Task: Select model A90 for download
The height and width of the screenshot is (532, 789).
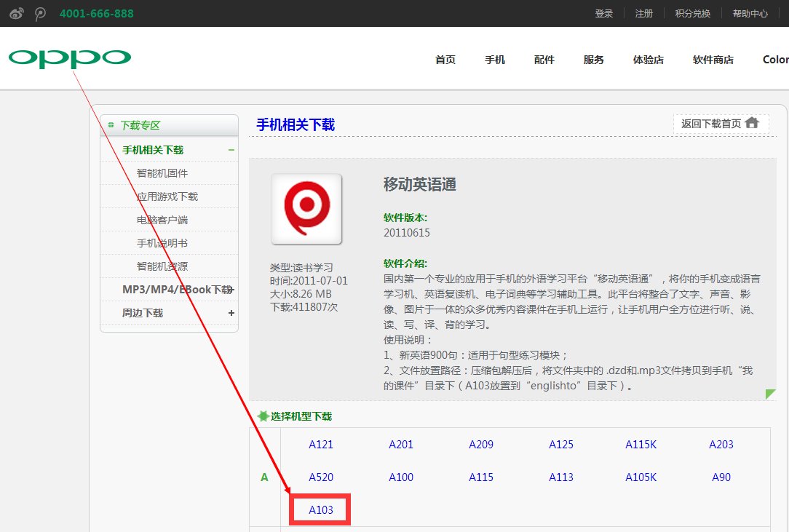Action: pos(721,477)
